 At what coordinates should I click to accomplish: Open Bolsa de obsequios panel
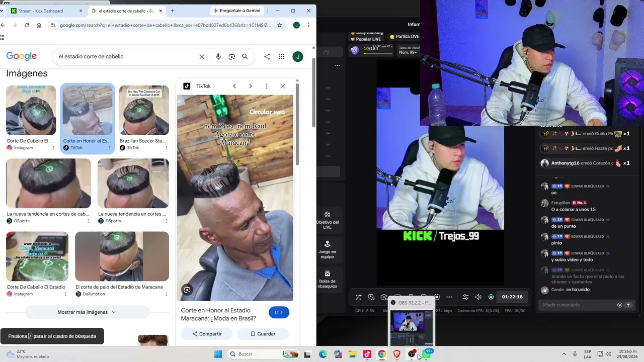pyautogui.click(x=328, y=280)
